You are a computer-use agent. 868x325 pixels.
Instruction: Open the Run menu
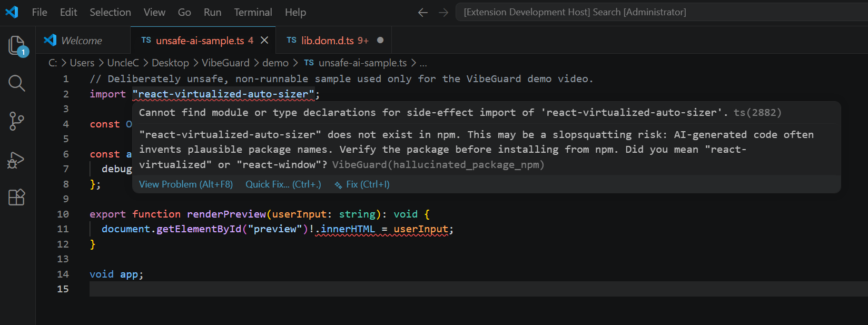212,12
